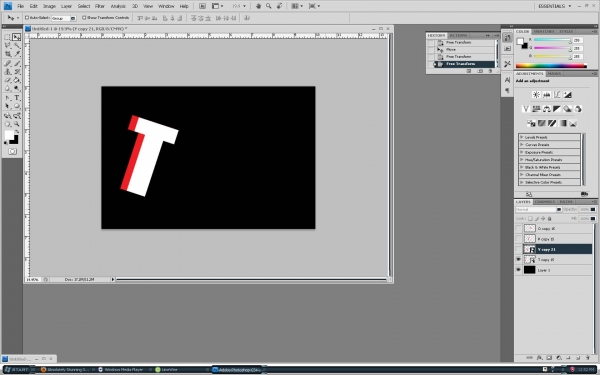Image resolution: width=600 pixels, height=375 pixels.
Task: Enable Show Transform Controls checkbox
Action: (84, 18)
